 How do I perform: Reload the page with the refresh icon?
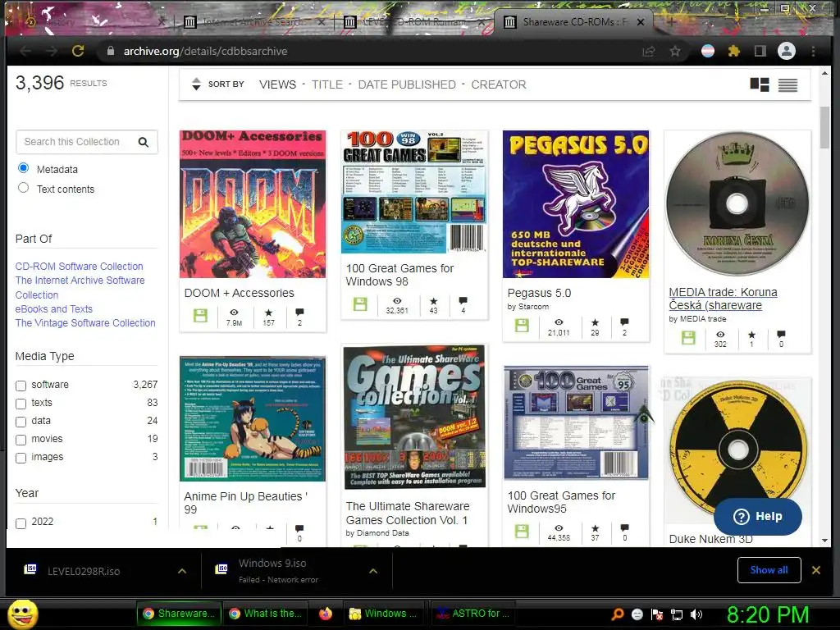(x=78, y=51)
